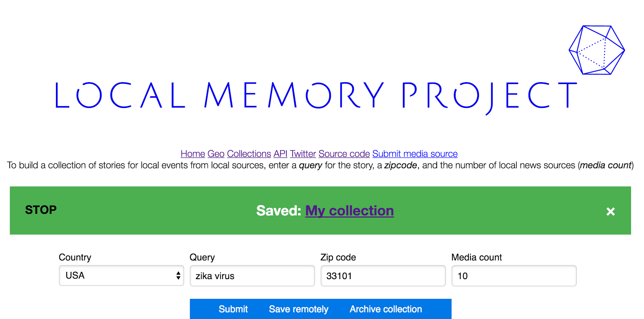This screenshot has height=319, width=644.
Task: Visit the project's Twitter link
Action: (x=303, y=153)
